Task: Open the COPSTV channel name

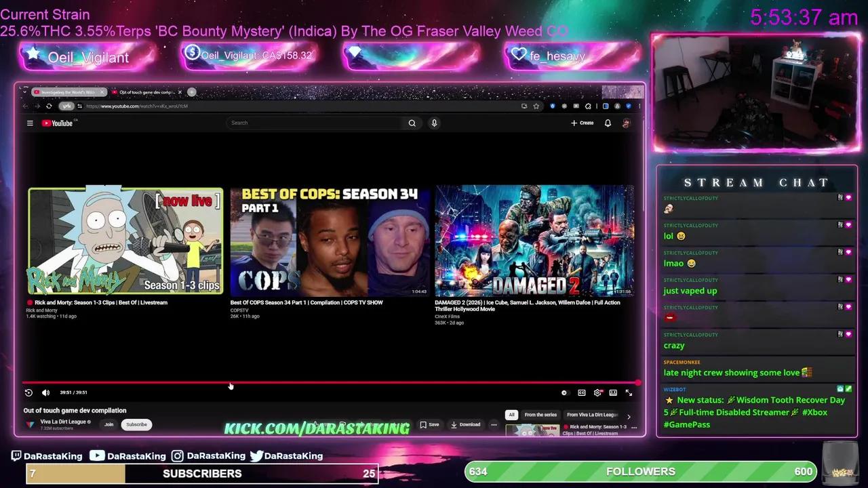Action: [x=239, y=310]
